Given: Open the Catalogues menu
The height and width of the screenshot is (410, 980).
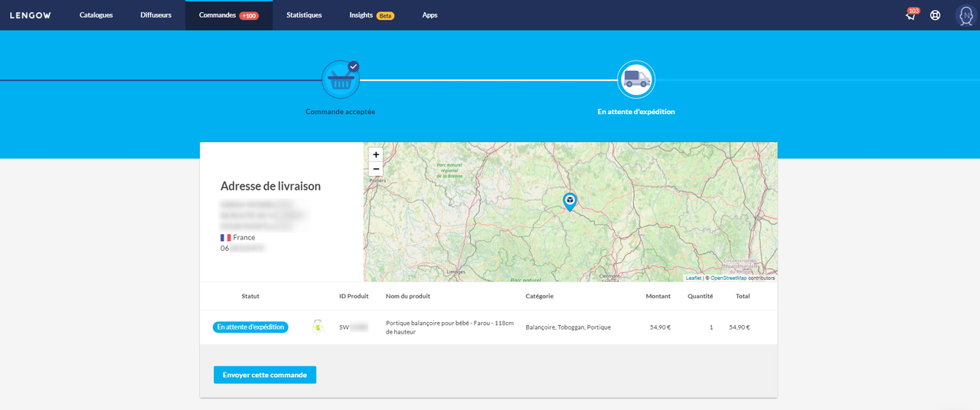Looking at the screenshot, I should pos(96,15).
